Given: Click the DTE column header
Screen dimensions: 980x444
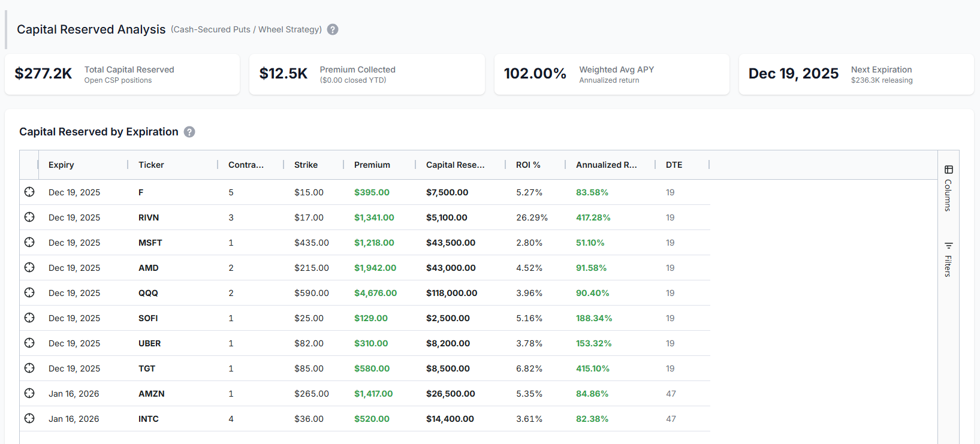Looking at the screenshot, I should click(674, 165).
